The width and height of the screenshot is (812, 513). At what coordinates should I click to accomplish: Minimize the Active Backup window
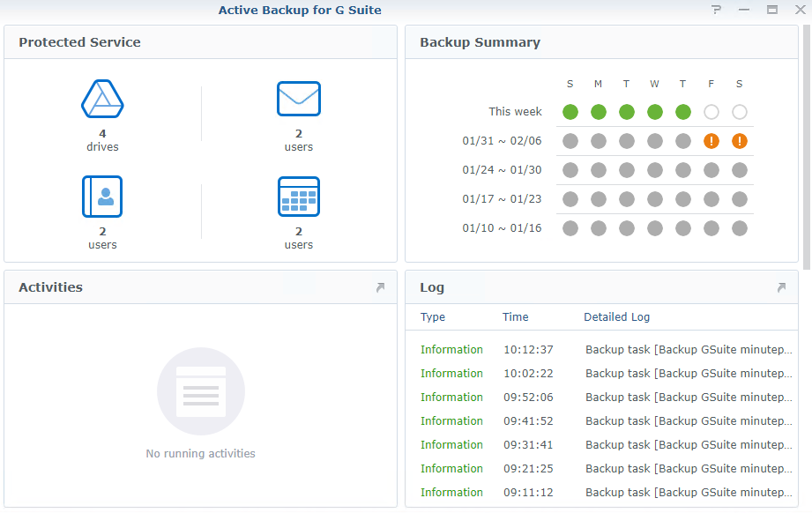click(x=744, y=10)
